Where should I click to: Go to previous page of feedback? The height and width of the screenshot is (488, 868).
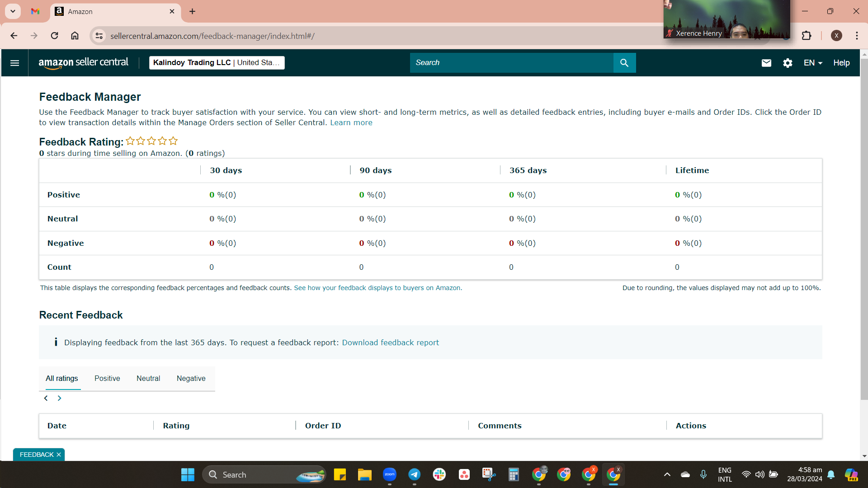coord(46,398)
